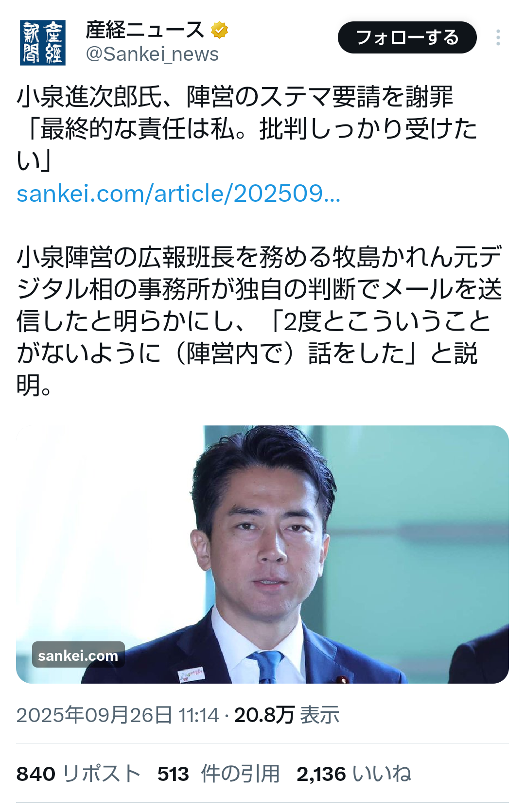Screen dimensions: 525x812
Task: Open the sankei.com/article/202509… link
Action: coord(178,194)
